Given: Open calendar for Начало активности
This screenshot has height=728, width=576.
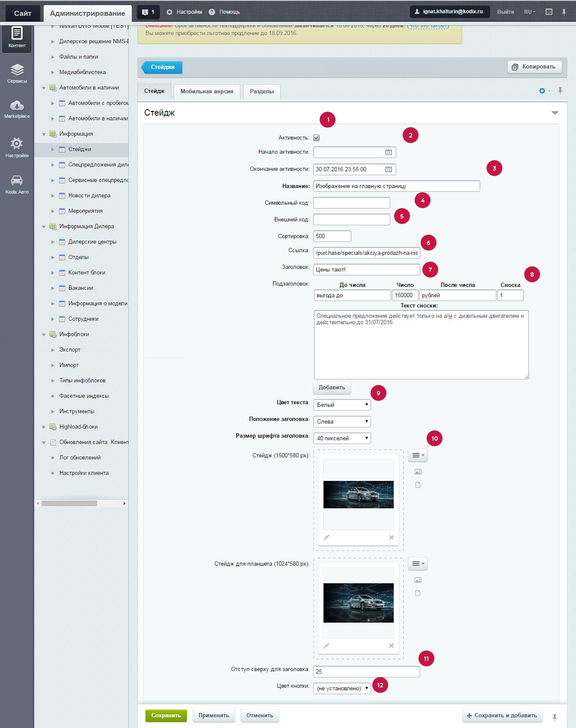Looking at the screenshot, I should point(388,152).
